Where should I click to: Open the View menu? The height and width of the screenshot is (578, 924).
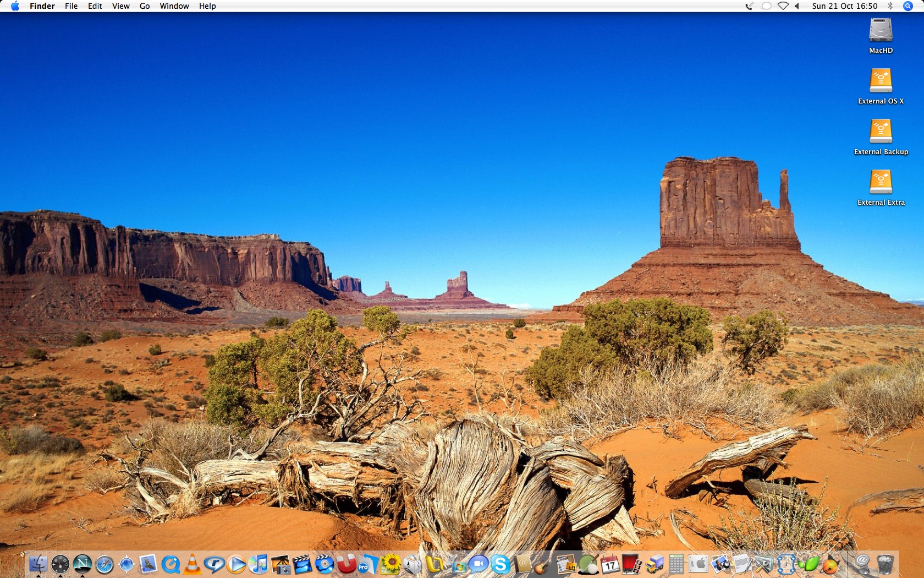click(121, 6)
